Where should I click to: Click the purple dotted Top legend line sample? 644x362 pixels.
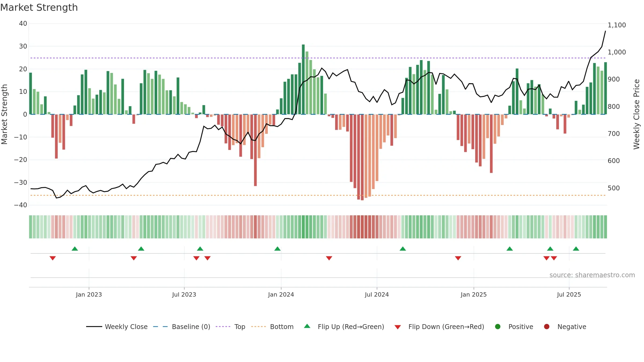pos(223,327)
